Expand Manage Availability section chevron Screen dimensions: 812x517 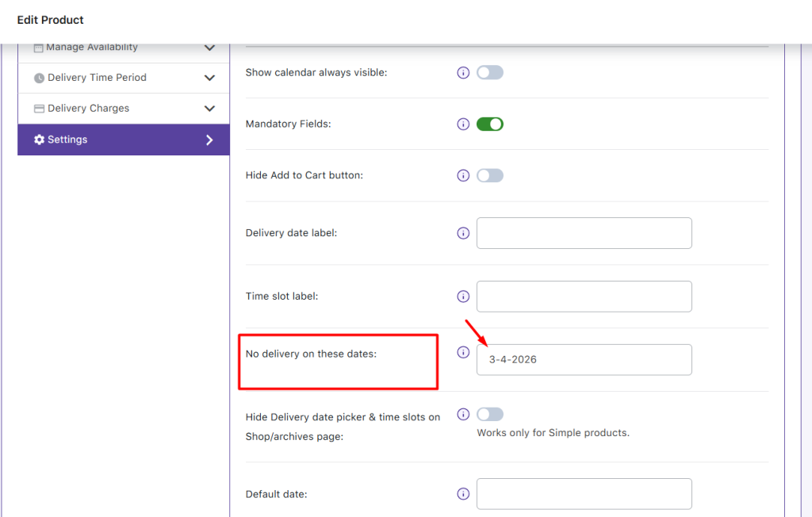coord(209,48)
